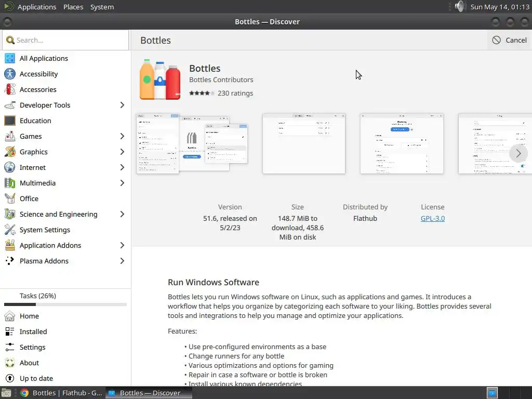This screenshot has width=532, height=399.
Task: Click 'Change runners for any bottle' bullet
Action: click(x=236, y=356)
